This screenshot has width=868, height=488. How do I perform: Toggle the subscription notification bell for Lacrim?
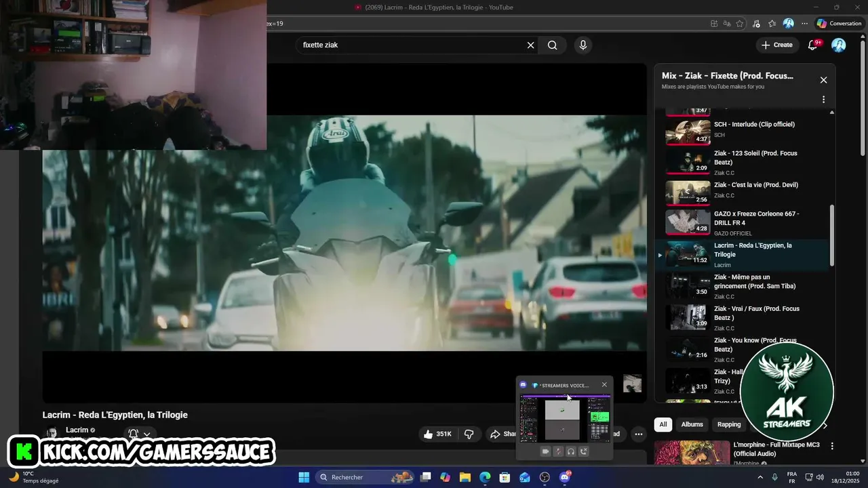point(139,434)
